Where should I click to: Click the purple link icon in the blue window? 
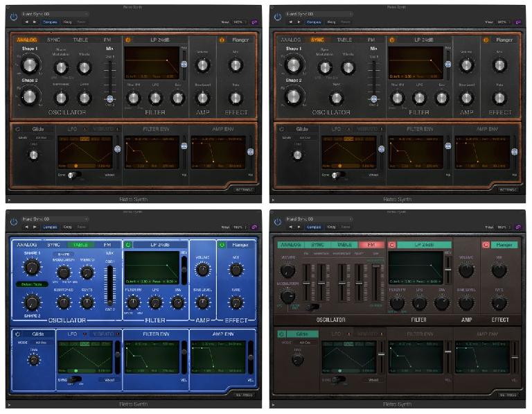254,227
